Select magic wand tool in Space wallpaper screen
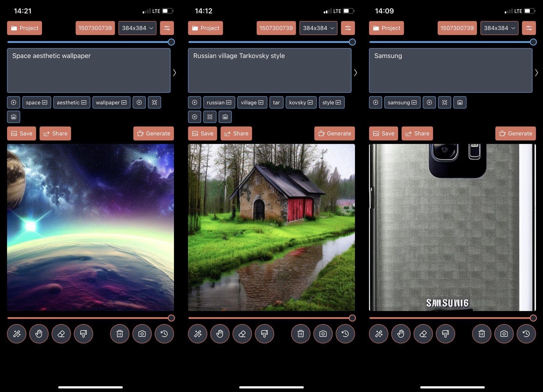The height and width of the screenshot is (392, 543). pyautogui.click(x=17, y=334)
